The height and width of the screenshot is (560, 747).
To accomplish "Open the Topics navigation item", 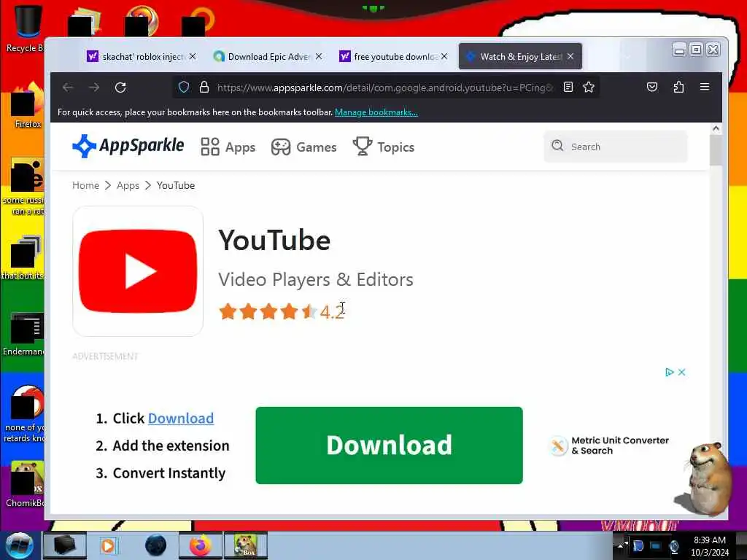I will click(384, 147).
